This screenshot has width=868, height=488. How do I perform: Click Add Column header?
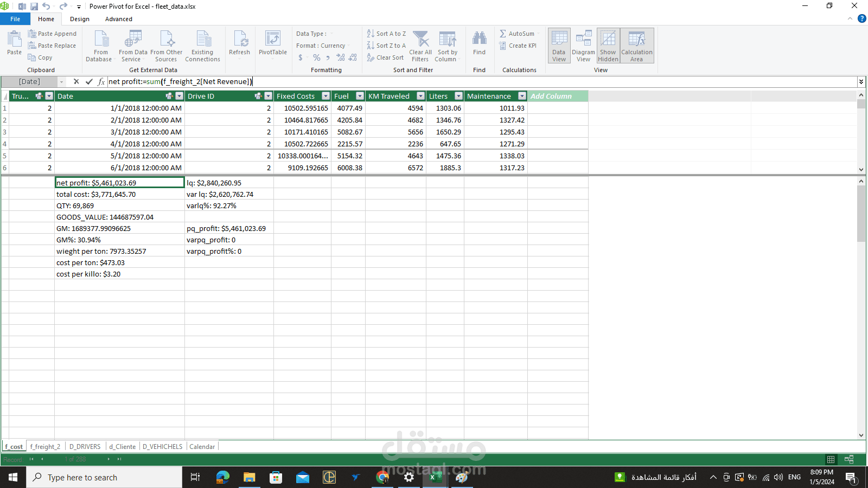[558, 96]
